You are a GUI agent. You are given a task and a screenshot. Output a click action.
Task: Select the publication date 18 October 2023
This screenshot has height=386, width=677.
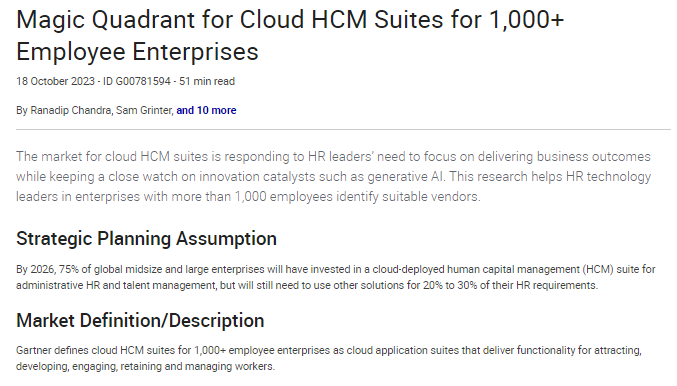[x=55, y=81]
